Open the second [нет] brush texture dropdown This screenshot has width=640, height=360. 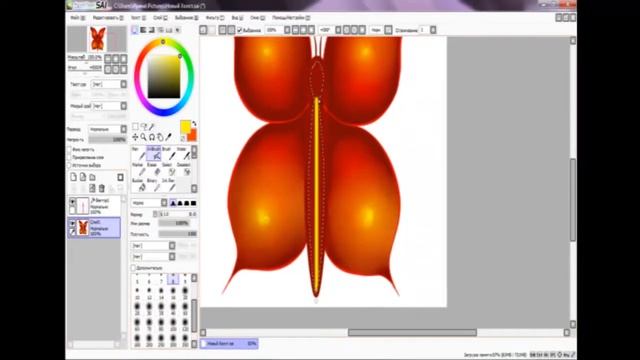click(153, 257)
